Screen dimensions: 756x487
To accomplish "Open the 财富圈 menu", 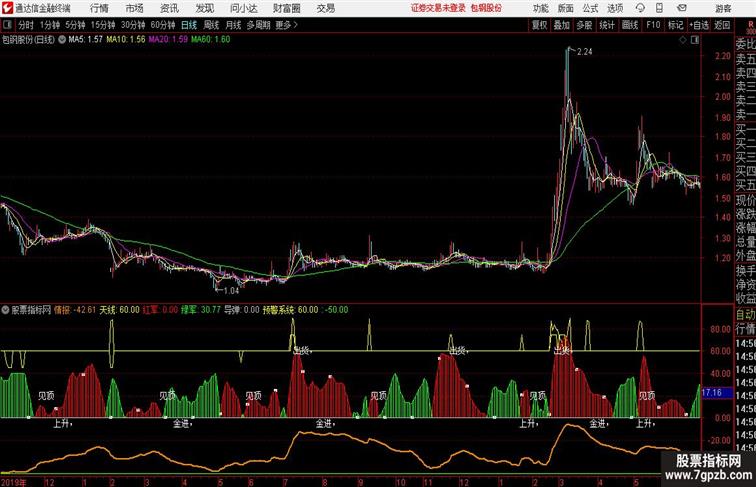I will click(286, 8).
